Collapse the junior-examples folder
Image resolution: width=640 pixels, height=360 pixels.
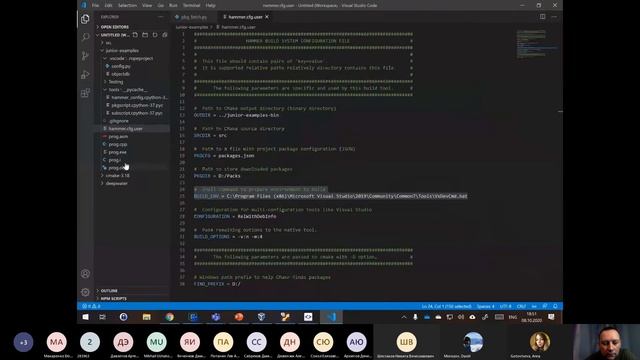click(122, 51)
